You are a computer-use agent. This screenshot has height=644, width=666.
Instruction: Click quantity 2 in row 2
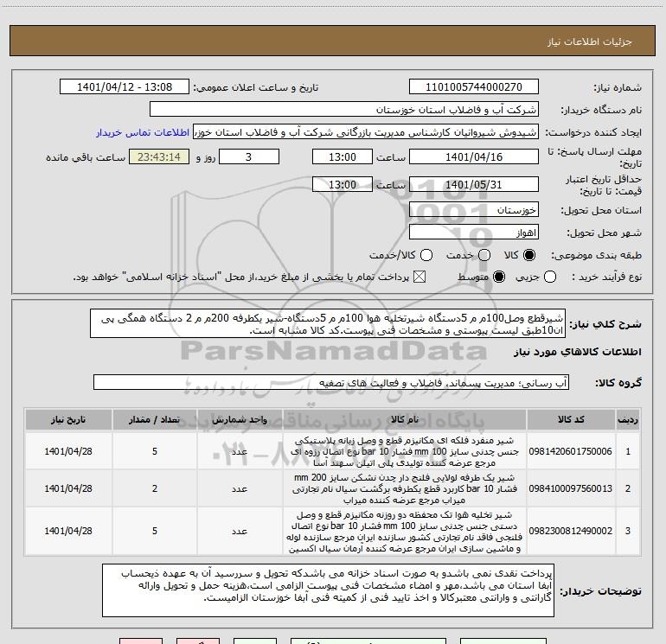pyautogui.click(x=155, y=488)
